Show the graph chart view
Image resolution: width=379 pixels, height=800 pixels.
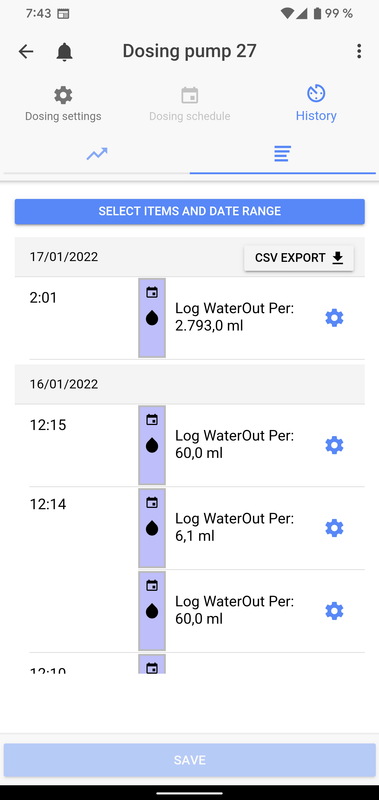(97, 153)
